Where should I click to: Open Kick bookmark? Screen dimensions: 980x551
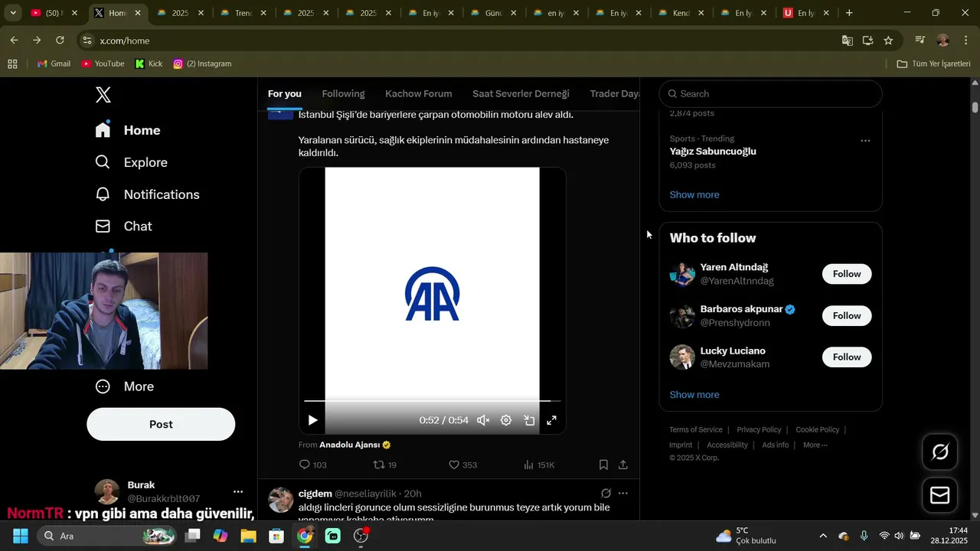tap(149, 64)
